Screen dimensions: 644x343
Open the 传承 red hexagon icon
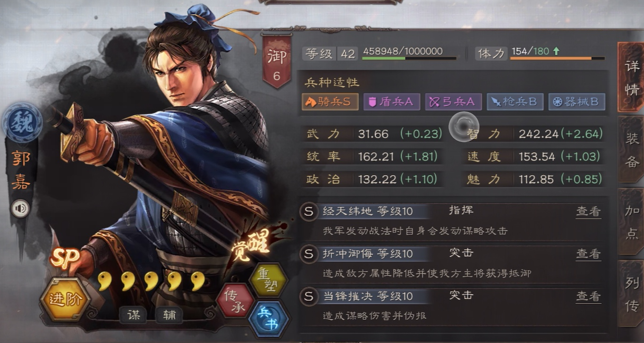click(235, 301)
